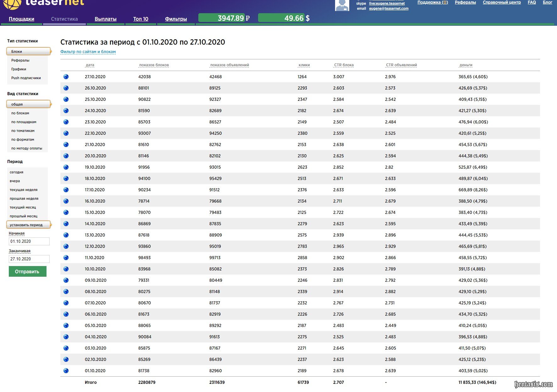Select the 'Рефералы' statistics type
557x392 pixels.
click(x=20, y=60)
